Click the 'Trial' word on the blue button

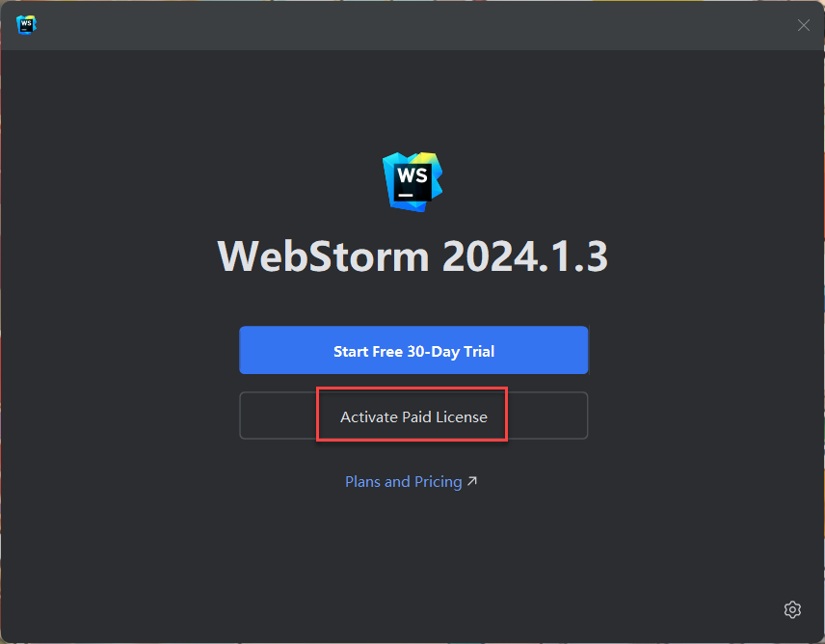pyautogui.click(x=479, y=351)
